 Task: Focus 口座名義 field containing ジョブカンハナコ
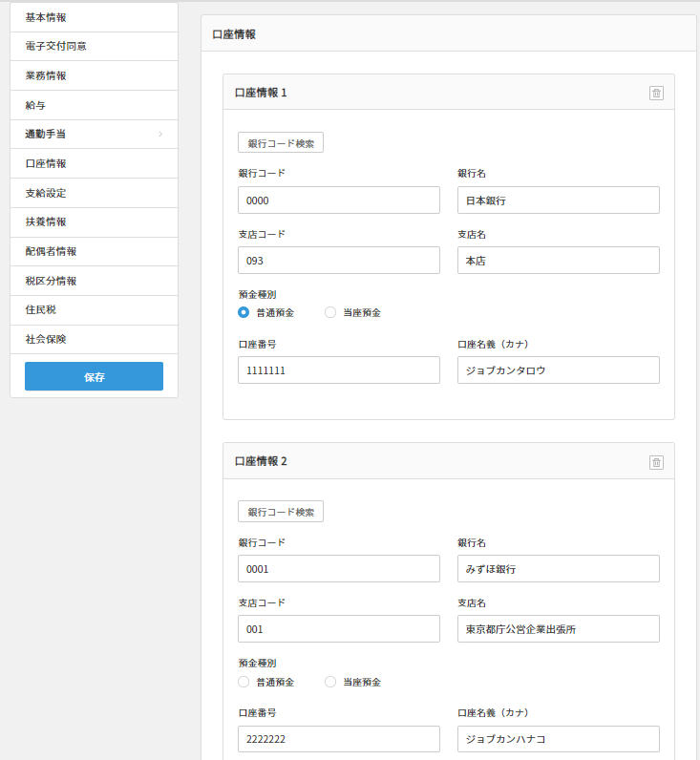[x=559, y=739]
